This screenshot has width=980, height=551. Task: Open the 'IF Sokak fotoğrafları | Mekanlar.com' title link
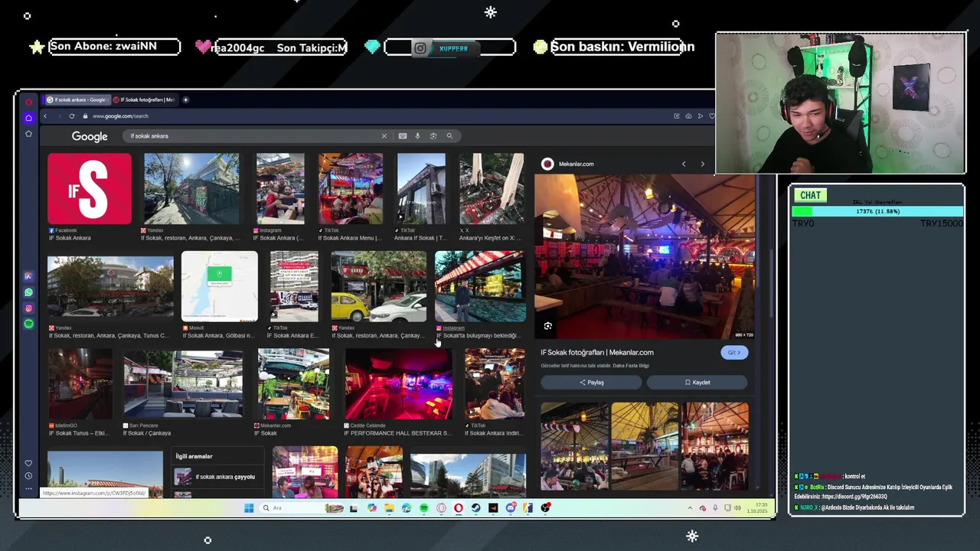[597, 353]
